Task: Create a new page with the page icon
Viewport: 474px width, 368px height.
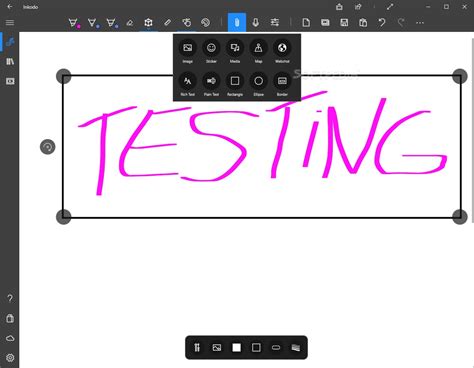Action: tap(306, 23)
